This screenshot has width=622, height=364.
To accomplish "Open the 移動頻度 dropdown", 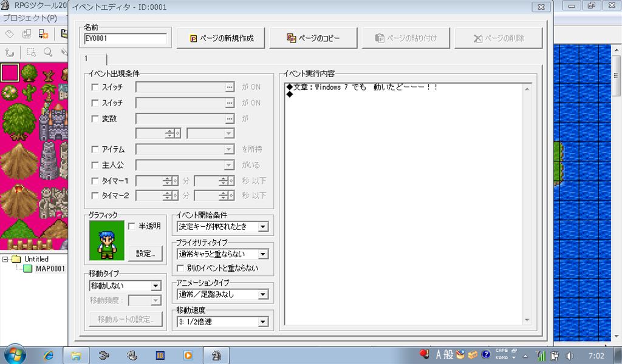I will point(145,301).
